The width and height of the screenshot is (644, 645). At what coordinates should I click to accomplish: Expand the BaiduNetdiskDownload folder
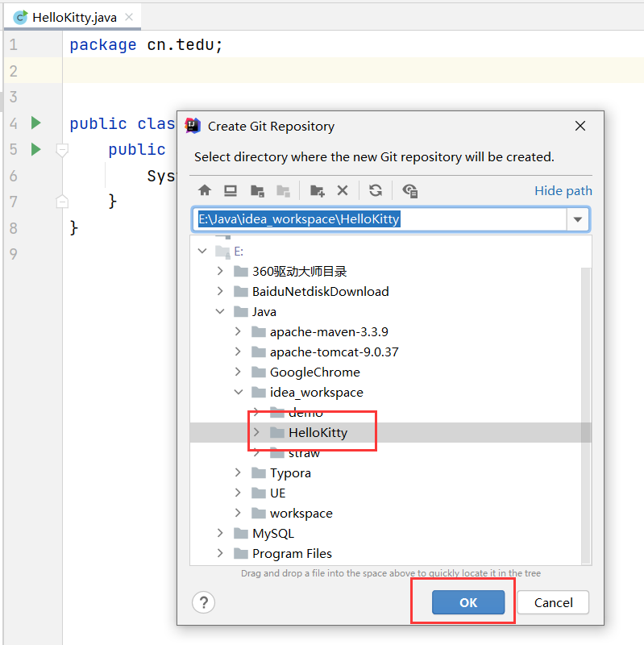point(220,291)
